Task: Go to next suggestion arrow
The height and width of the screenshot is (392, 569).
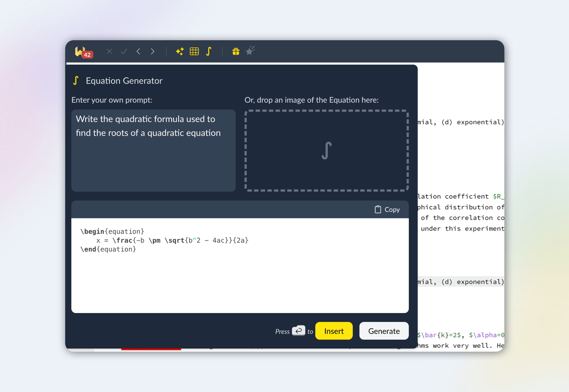Action: pos(153,51)
